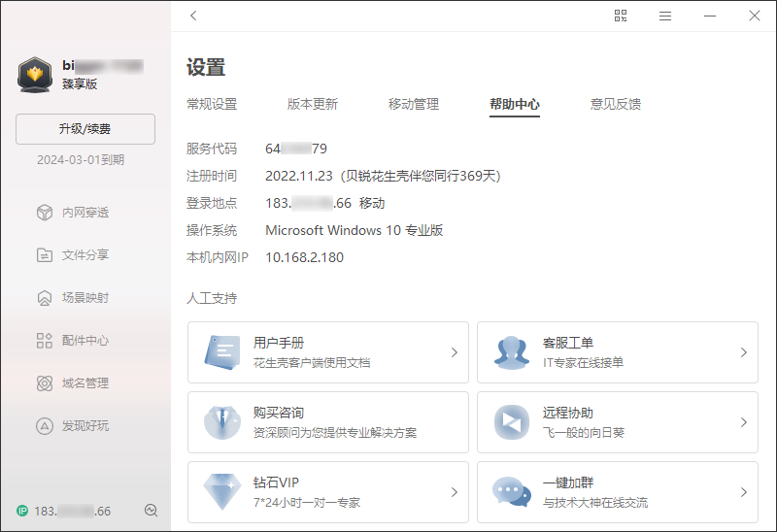Click the 发现好玩 compass icon
Image resolution: width=777 pixels, height=532 pixels.
[44, 426]
